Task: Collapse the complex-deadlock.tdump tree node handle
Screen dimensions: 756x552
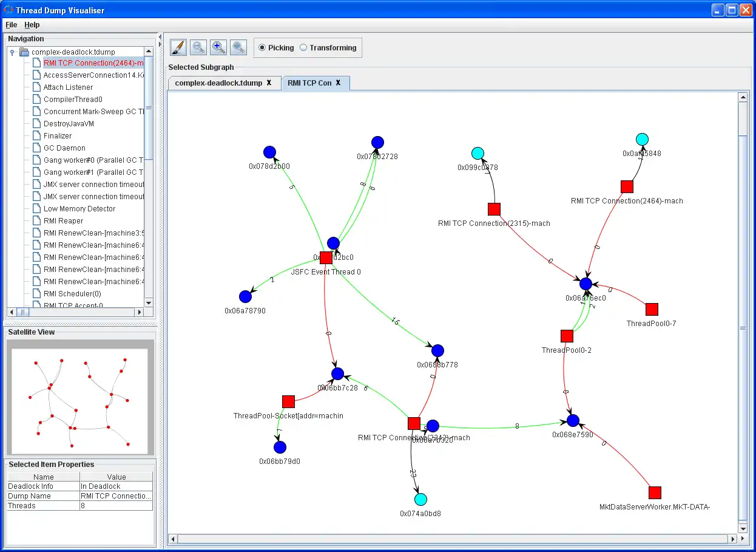Action: point(12,52)
